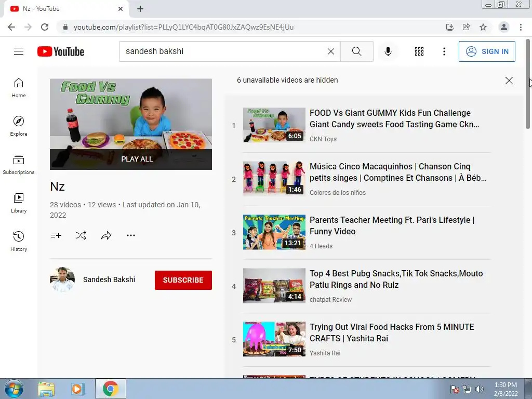Screen dimensions: 532x399
Task: Click the page vertical scrollbar
Action: click(528, 84)
